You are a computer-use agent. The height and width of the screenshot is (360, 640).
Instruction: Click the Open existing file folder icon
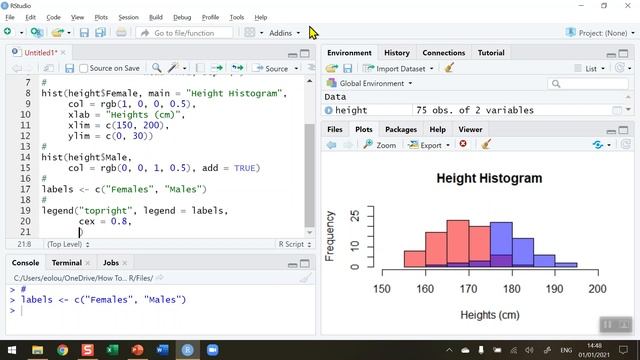pyautogui.click(x=58, y=33)
